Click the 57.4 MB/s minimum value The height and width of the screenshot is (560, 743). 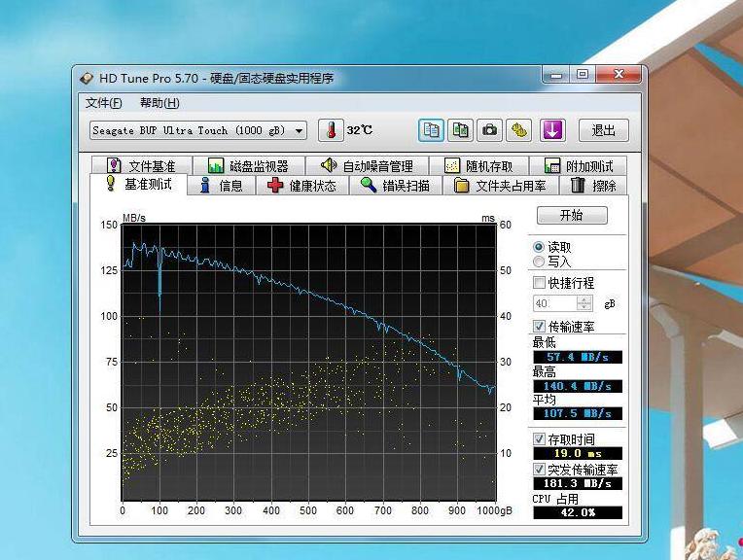click(x=578, y=357)
